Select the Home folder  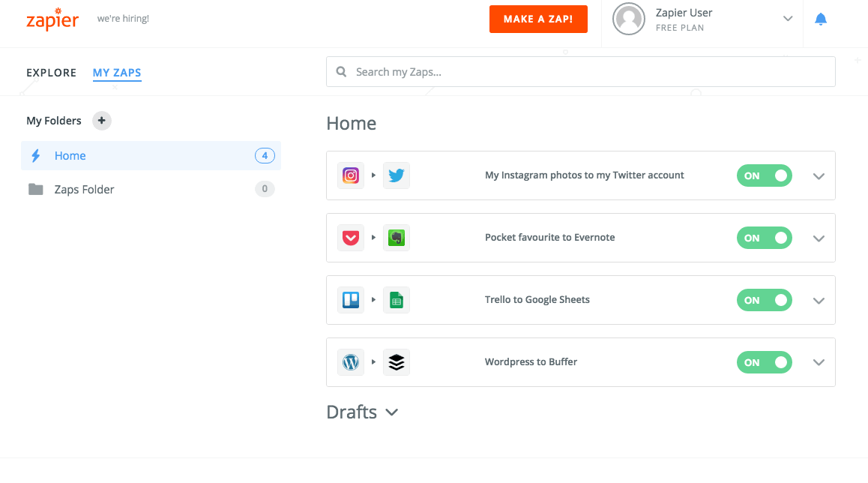[x=151, y=156]
